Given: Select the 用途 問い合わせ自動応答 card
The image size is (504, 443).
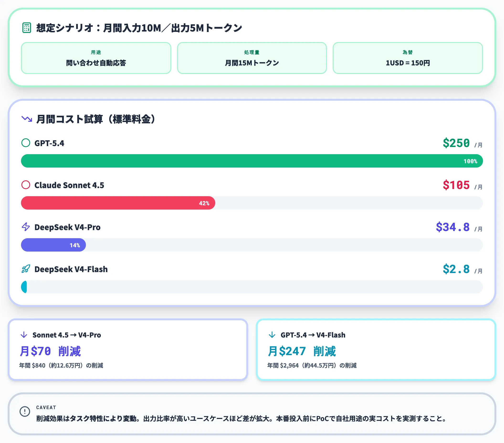Looking at the screenshot, I should tap(96, 58).
